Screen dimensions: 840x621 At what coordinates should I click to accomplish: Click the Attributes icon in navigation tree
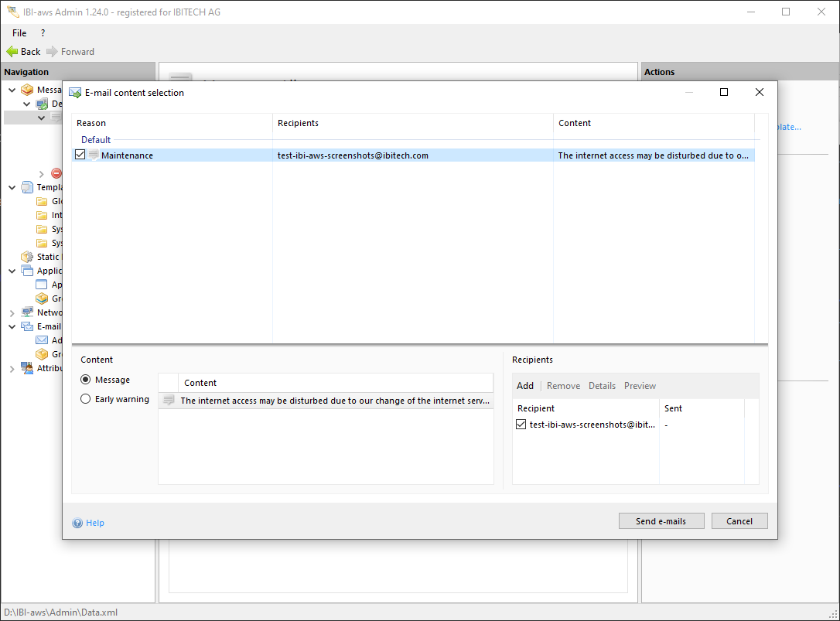click(x=28, y=368)
